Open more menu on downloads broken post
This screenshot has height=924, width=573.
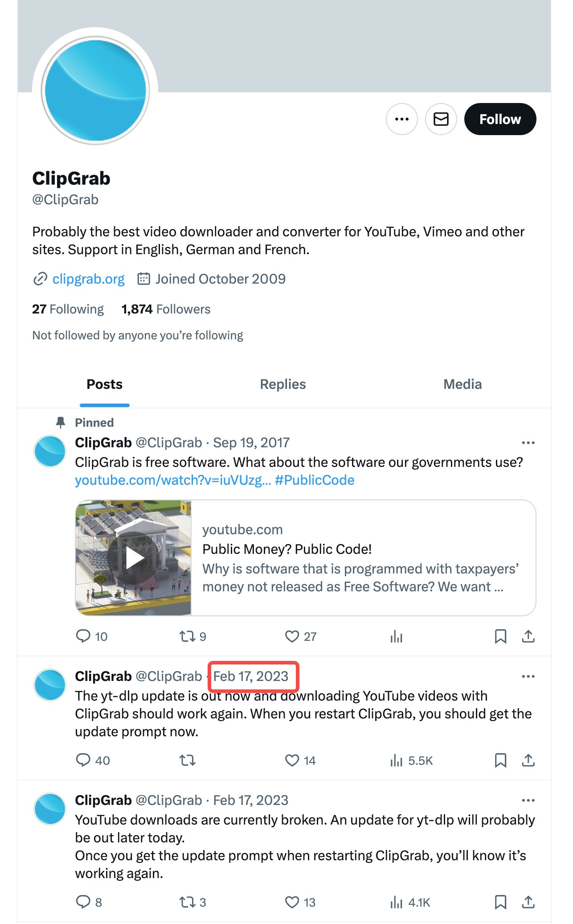(528, 800)
